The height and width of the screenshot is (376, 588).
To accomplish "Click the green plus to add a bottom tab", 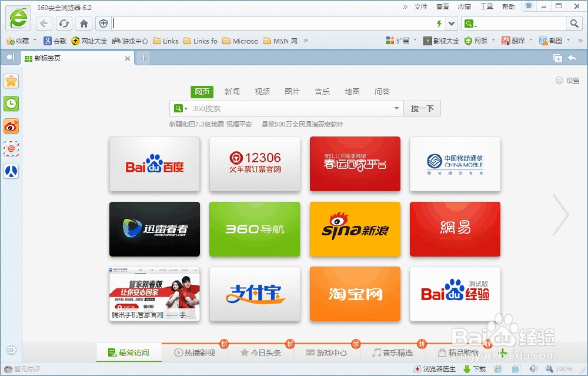I will point(503,353).
